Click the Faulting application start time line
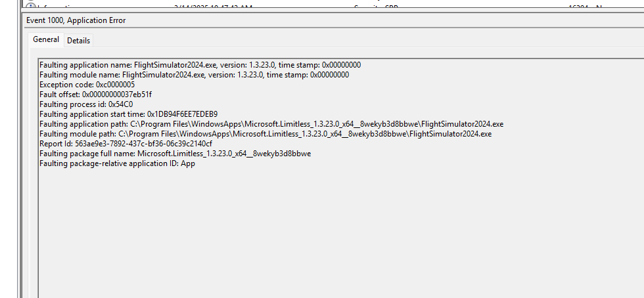This screenshot has width=644, height=298. [129, 114]
